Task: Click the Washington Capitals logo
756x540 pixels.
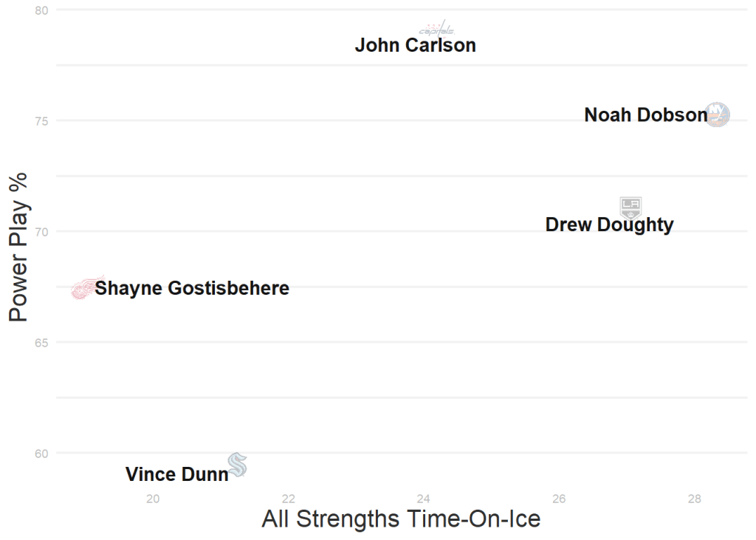Action: pyautogui.click(x=436, y=30)
